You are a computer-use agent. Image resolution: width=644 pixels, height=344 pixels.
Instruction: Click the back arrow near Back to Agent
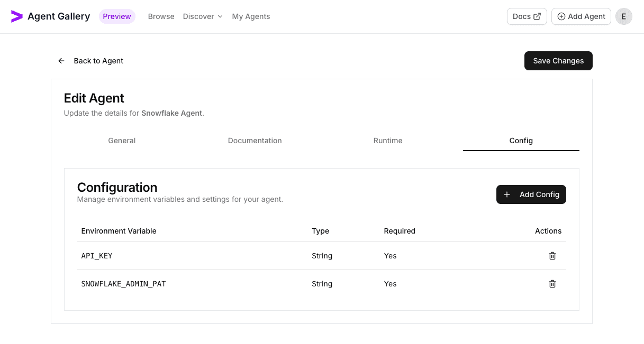61,61
